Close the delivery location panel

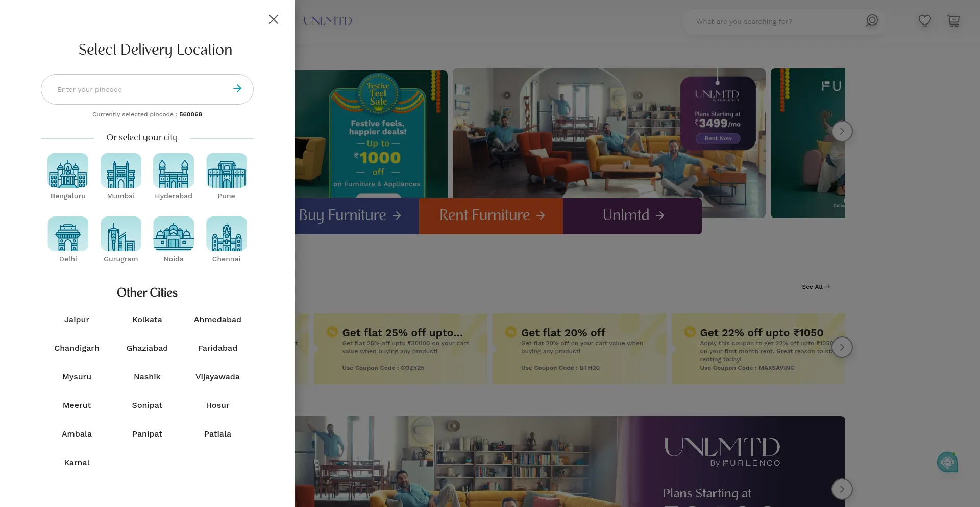(274, 19)
